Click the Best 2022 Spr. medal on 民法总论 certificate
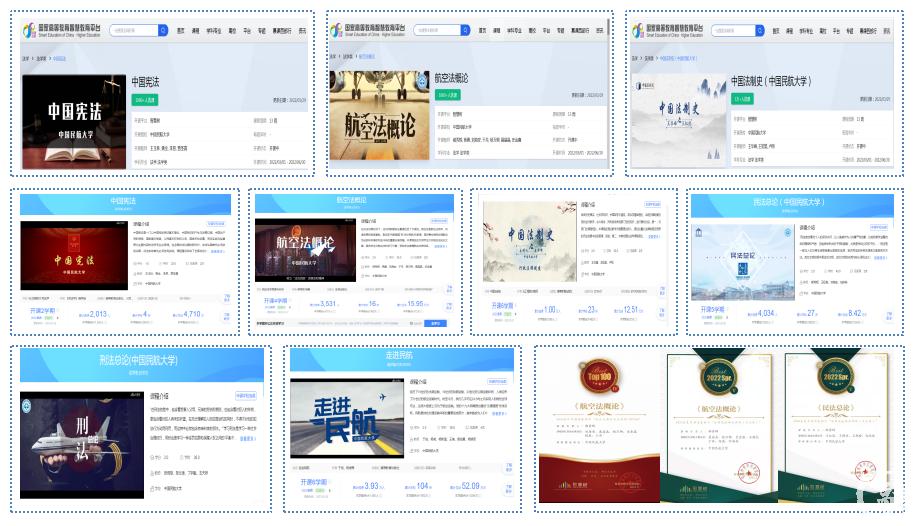The width and height of the screenshot is (916, 526). (x=829, y=377)
